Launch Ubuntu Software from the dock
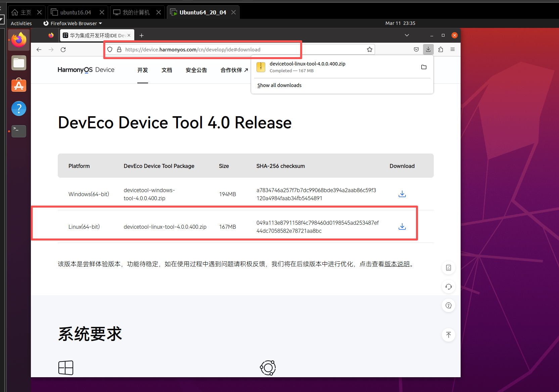 tap(19, 85)
